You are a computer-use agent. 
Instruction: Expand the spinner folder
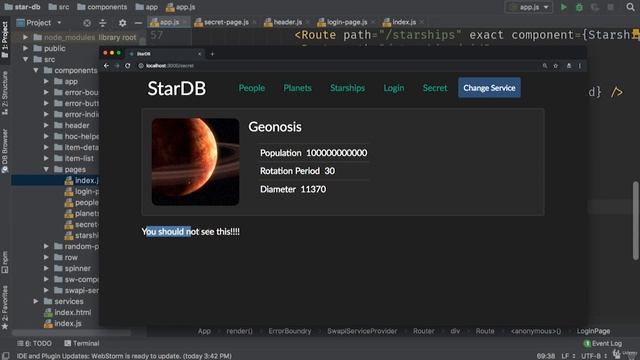46,268
